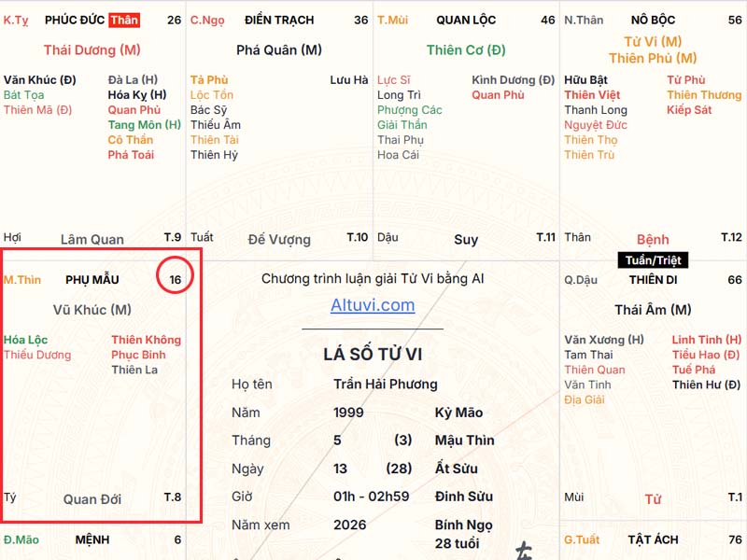Select Thiên Cơ (Đ) in Quan Lộc

pyautogui.click(x=466, y=50)
